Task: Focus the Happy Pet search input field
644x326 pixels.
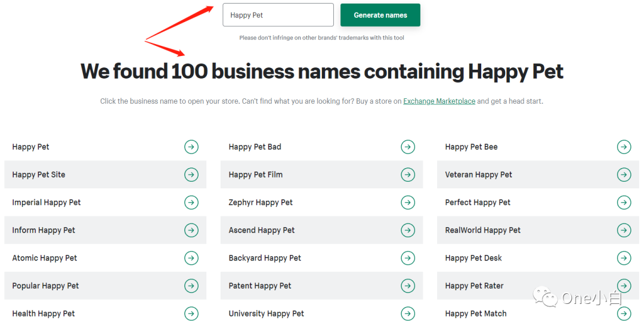Action: (x=278, y=15)
